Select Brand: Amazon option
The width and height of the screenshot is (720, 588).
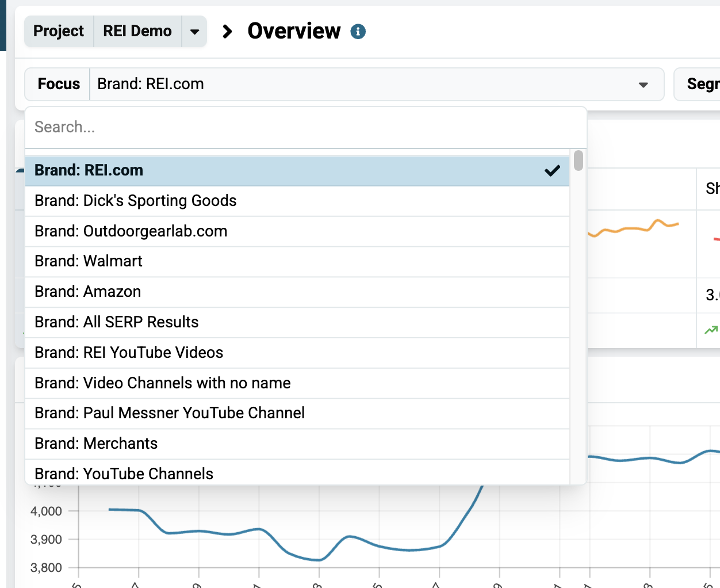297,292
